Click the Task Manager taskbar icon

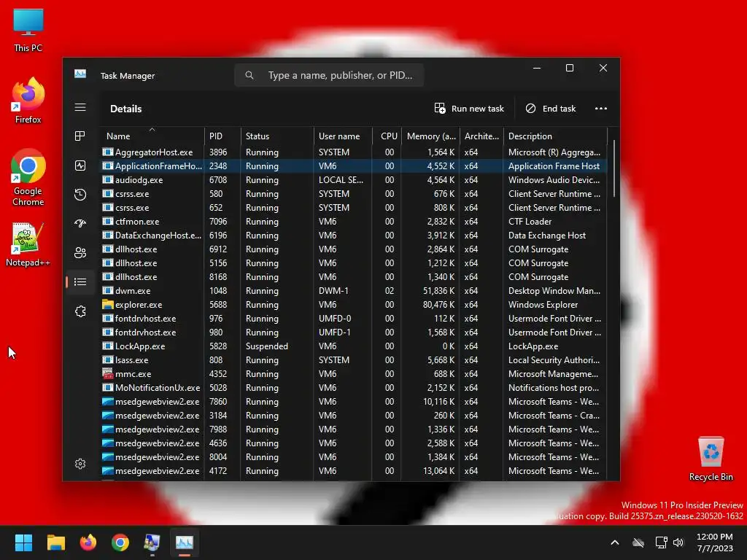[185, 542]
